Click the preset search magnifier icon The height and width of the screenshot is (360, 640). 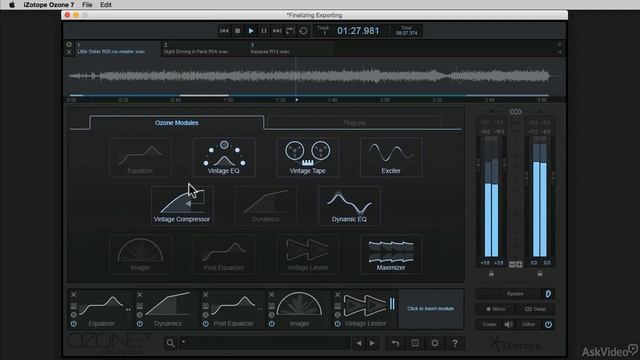171,343
